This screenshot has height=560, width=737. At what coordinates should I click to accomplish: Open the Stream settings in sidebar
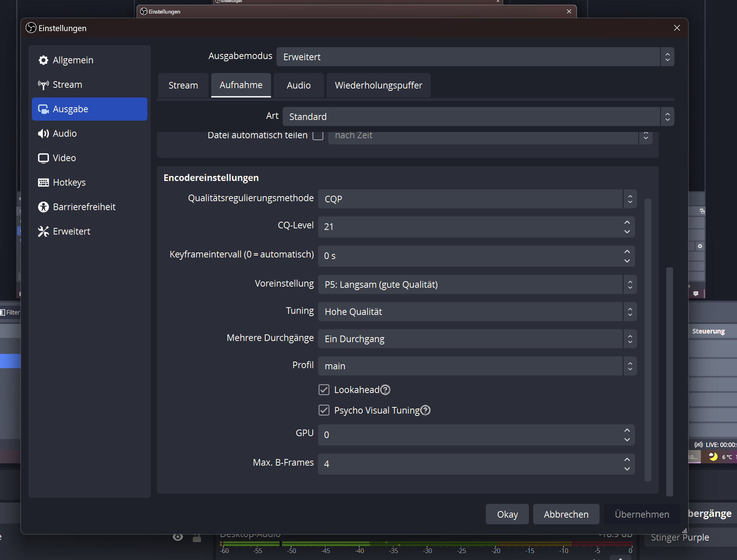tap(89, 85)
